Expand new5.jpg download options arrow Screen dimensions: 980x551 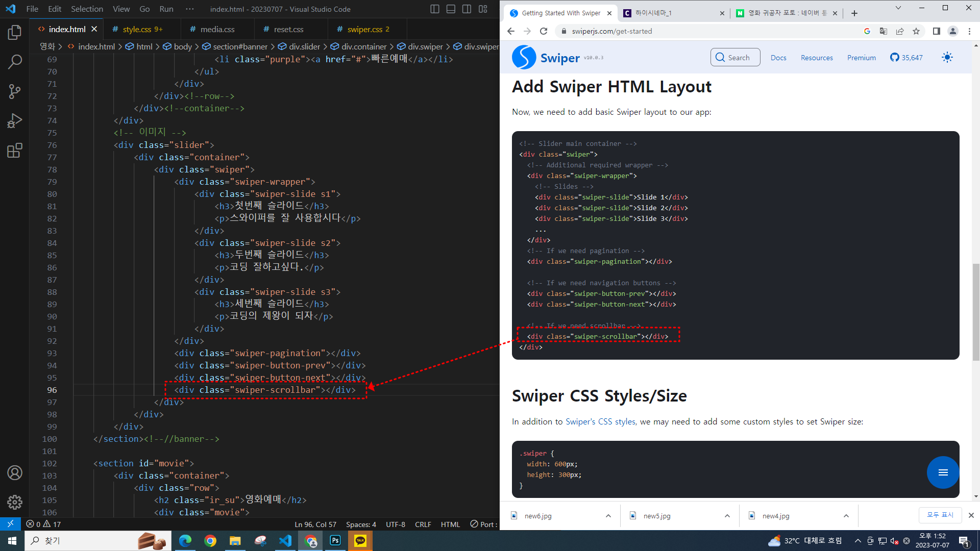coord(727,516)
